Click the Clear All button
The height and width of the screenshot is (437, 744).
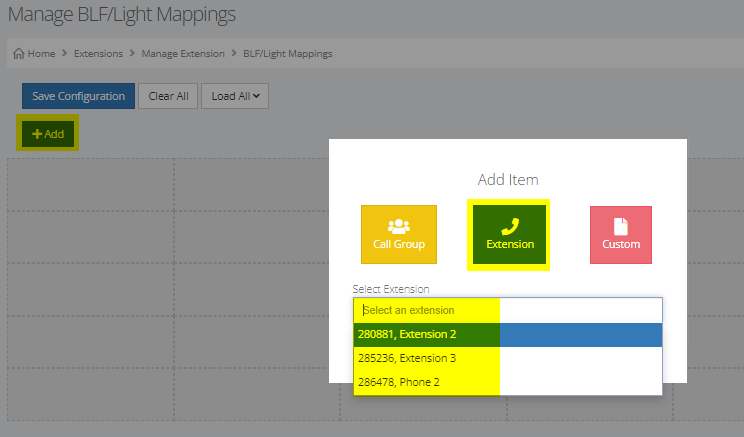[167, 96]
